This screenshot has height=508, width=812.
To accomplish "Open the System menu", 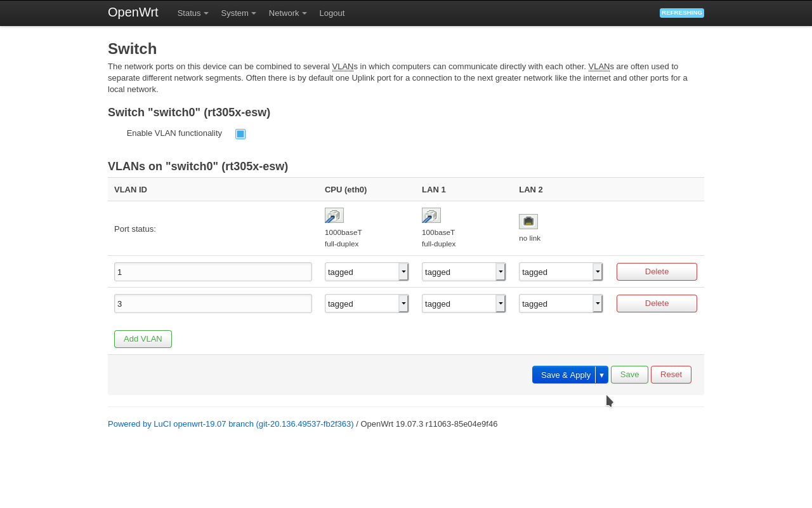I will (239, 13).
